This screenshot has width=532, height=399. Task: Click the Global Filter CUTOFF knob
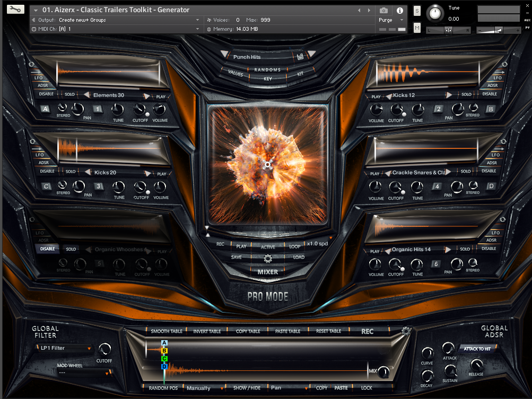tap(104, 349)
